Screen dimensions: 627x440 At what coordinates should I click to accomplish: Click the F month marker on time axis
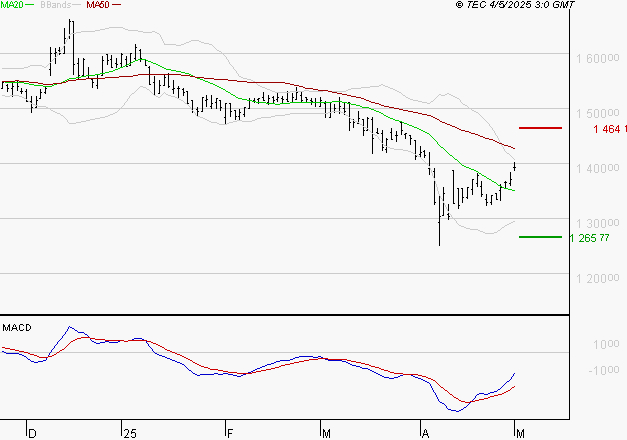coord(230,433)
